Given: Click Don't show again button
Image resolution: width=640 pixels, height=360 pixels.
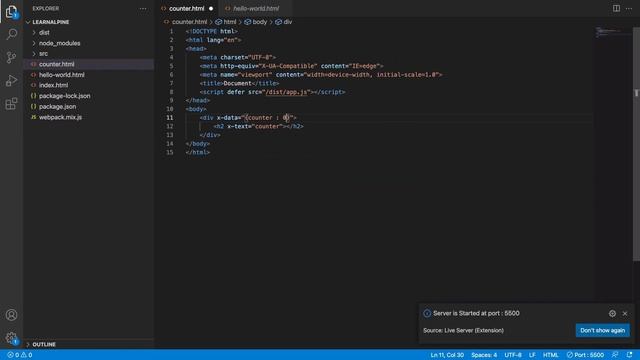Looking at the screenshot, I should click(x=602, y=330).
